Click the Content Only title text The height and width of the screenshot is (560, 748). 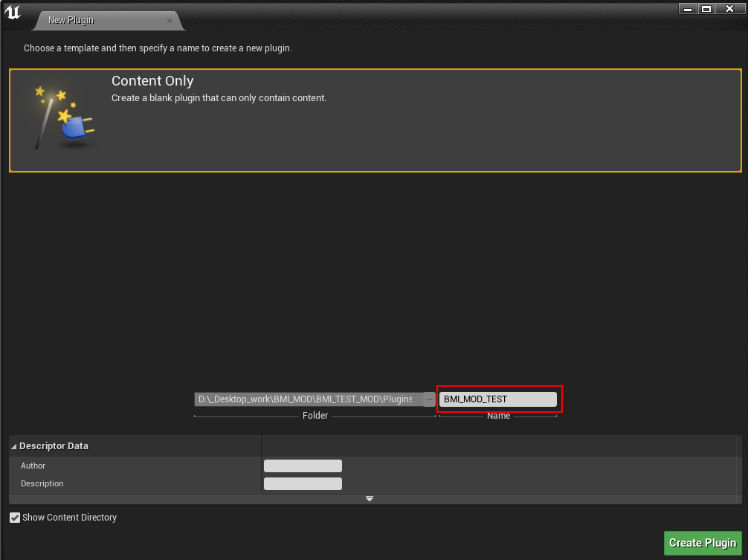click(152, 81)
